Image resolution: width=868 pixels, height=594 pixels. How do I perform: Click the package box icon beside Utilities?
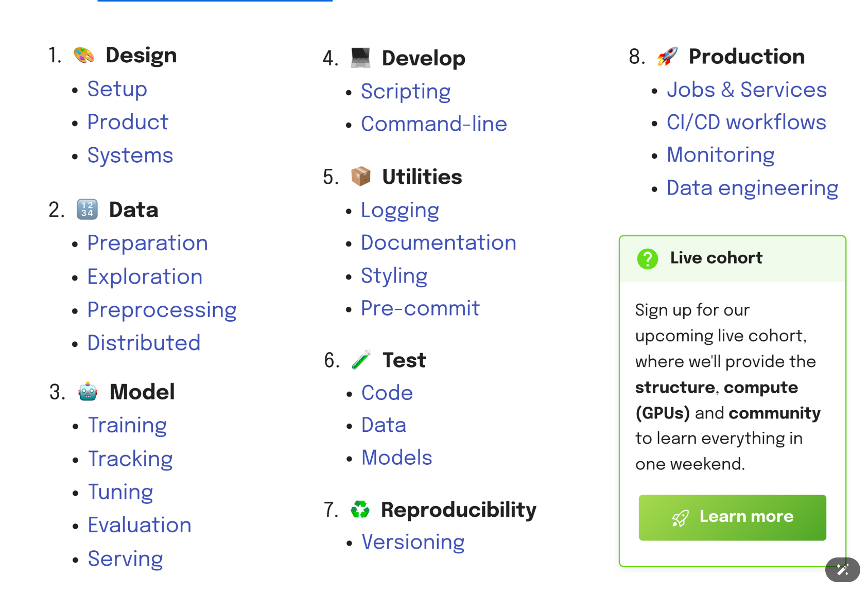[360, 177]
